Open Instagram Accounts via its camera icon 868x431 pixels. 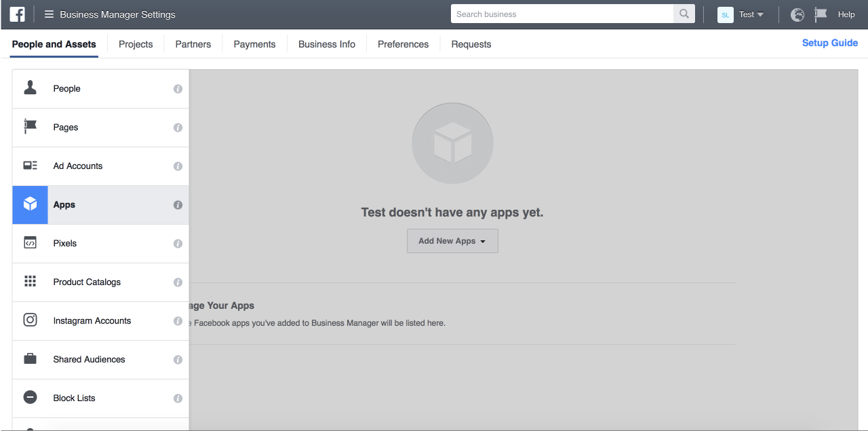(30, 320)
